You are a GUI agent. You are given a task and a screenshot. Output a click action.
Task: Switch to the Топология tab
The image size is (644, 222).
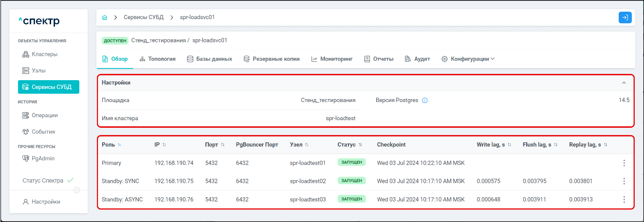point(157,59)
